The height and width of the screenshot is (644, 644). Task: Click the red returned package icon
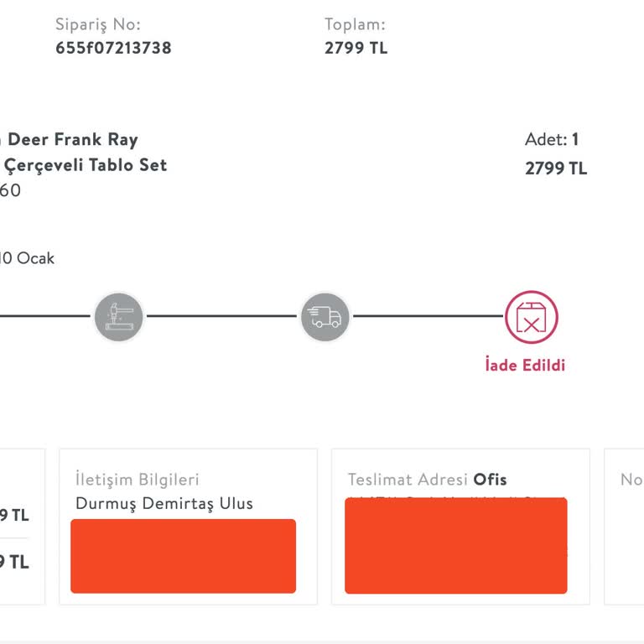[531, 317]
